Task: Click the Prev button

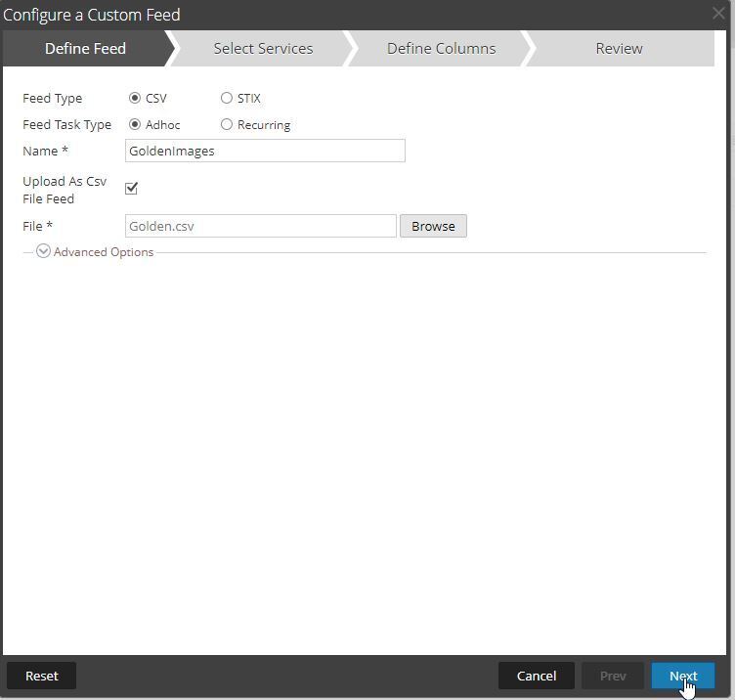Action: coord(613,676)
